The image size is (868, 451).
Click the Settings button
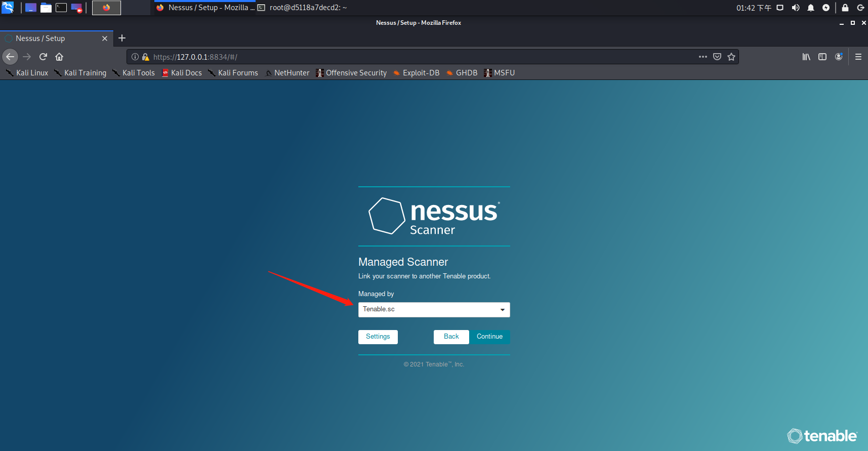tap(378, 337)
